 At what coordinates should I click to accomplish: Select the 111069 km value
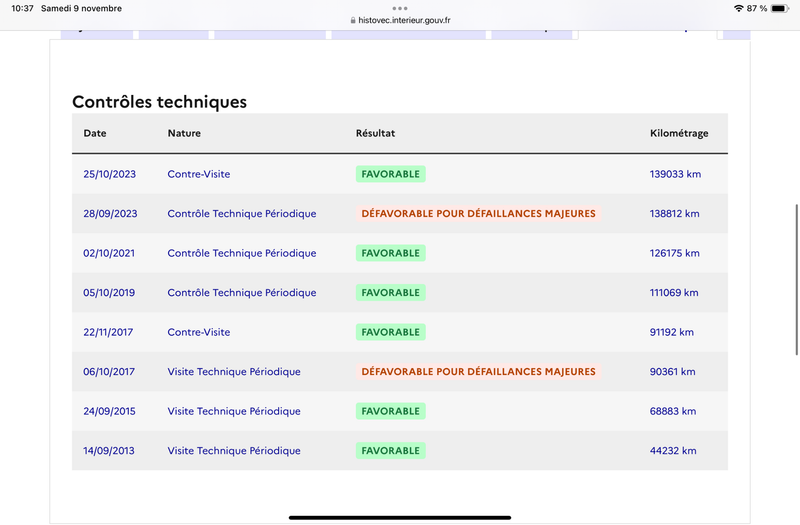[674, 292]
